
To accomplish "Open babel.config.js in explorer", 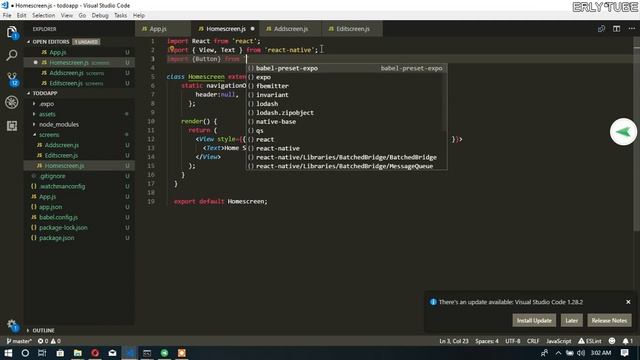I will (x=58, y=217).
